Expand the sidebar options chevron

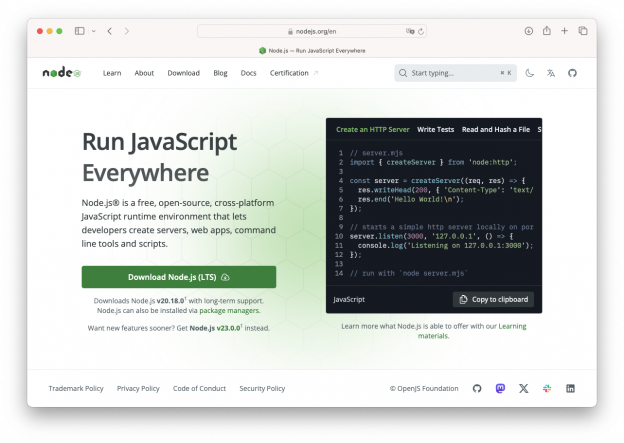pos(94,31)
